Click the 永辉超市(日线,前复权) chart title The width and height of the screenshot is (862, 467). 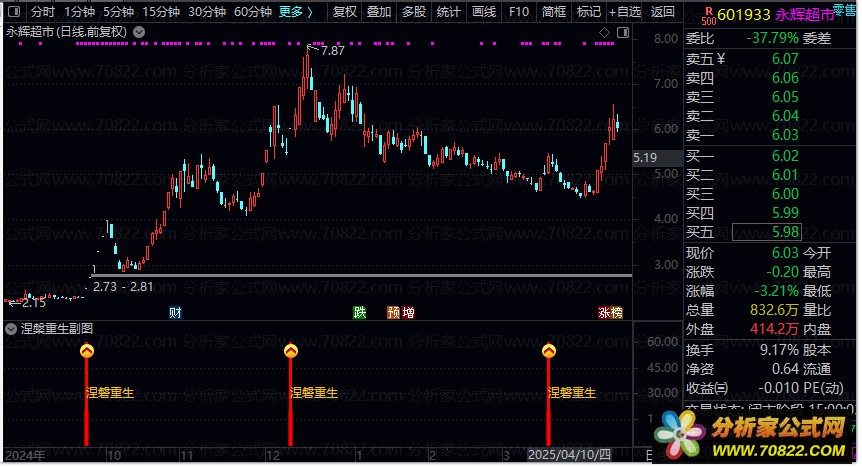pyautogui.click(x=67, y=32)
